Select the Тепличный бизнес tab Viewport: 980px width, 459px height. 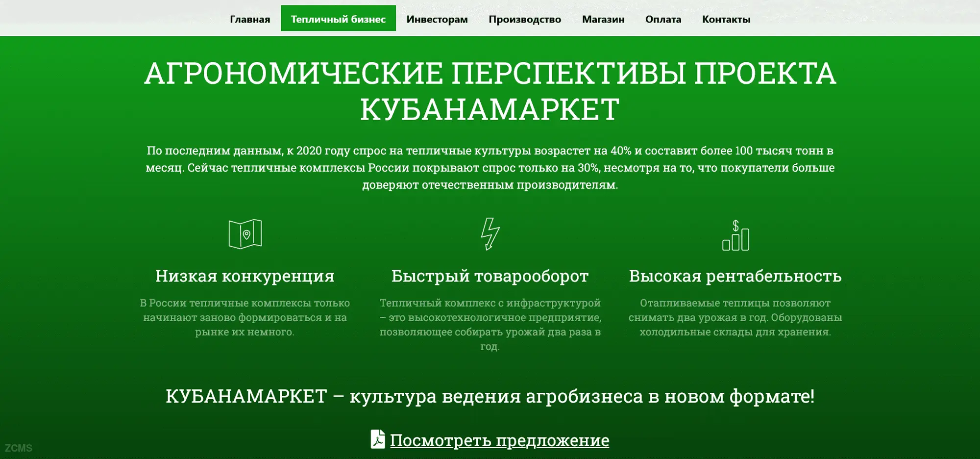tap(338, 19)
